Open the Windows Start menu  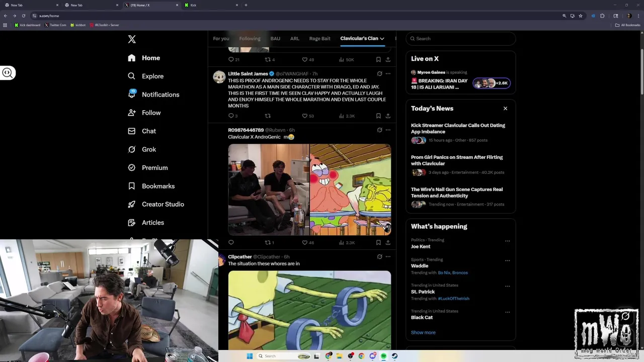point(250,356)
